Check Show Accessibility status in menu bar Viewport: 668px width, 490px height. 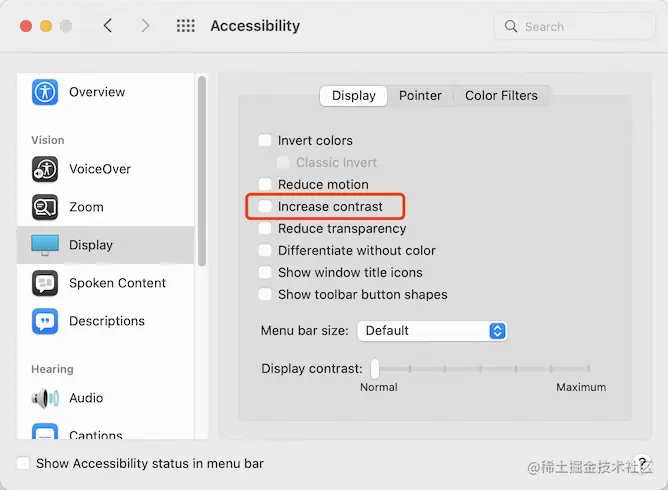(x=23, y=464)
